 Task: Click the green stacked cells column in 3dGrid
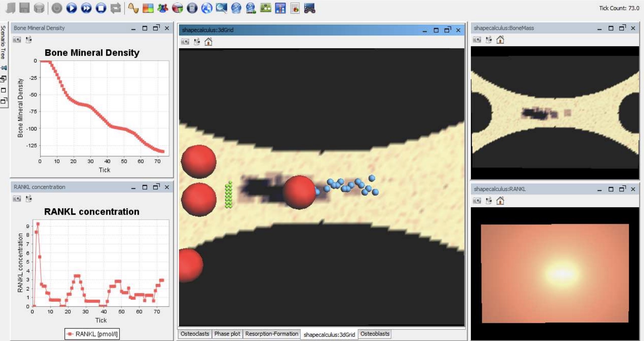tap(229, 195)
